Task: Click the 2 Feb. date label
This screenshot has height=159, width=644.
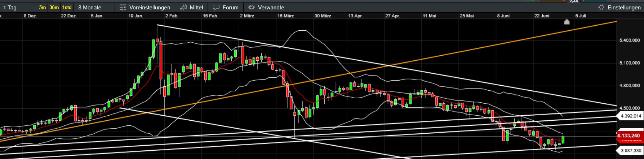Action: pyautogui.click(x=172, y=16)
